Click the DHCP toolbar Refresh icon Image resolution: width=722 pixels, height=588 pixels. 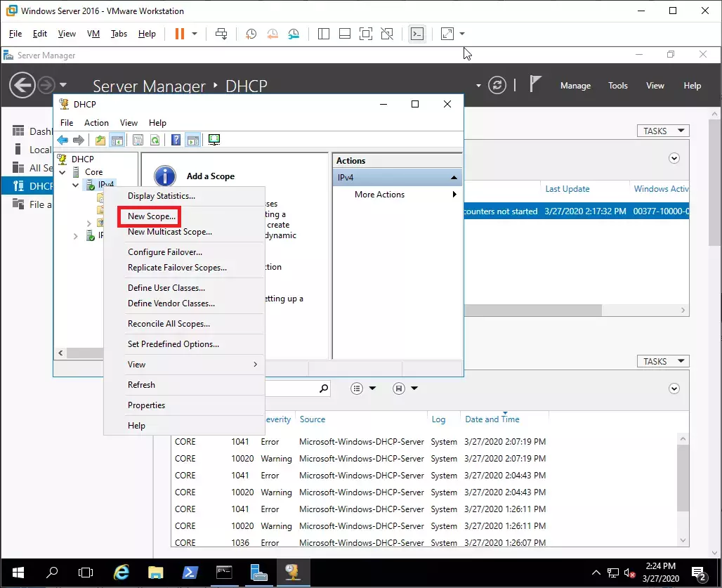tap(155, 140)
